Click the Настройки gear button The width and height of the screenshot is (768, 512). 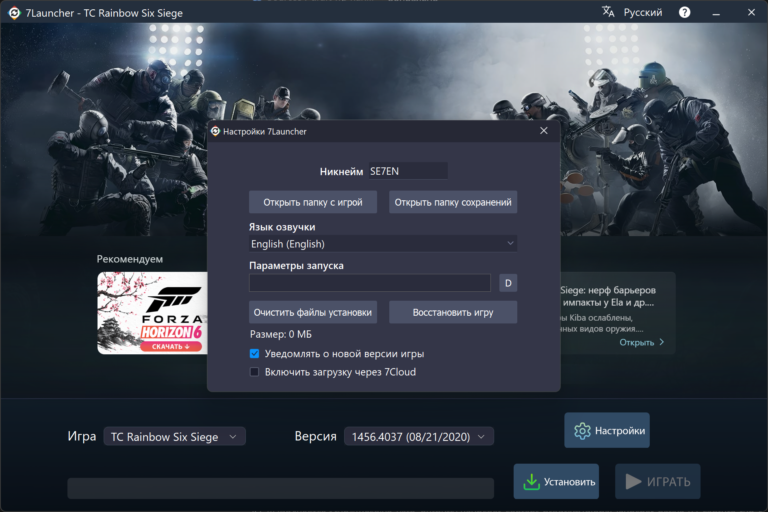(x=607, y=430)
